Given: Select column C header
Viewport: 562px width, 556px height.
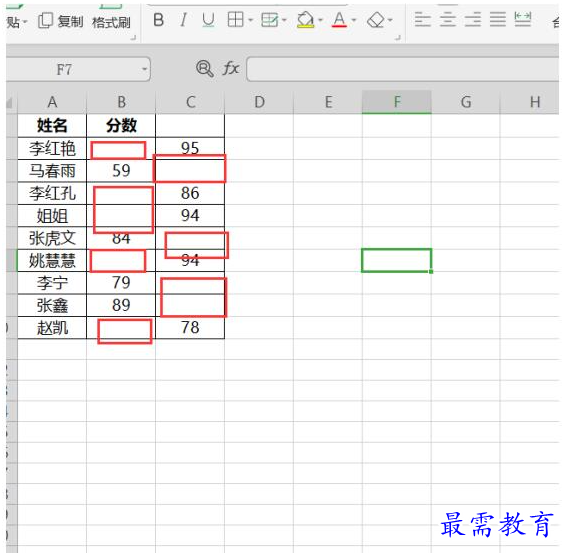Looking at the screenshot, I should click(190, 102).
